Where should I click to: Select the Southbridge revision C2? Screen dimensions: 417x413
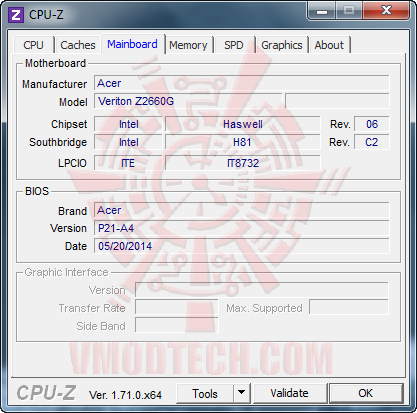point(372,142)
